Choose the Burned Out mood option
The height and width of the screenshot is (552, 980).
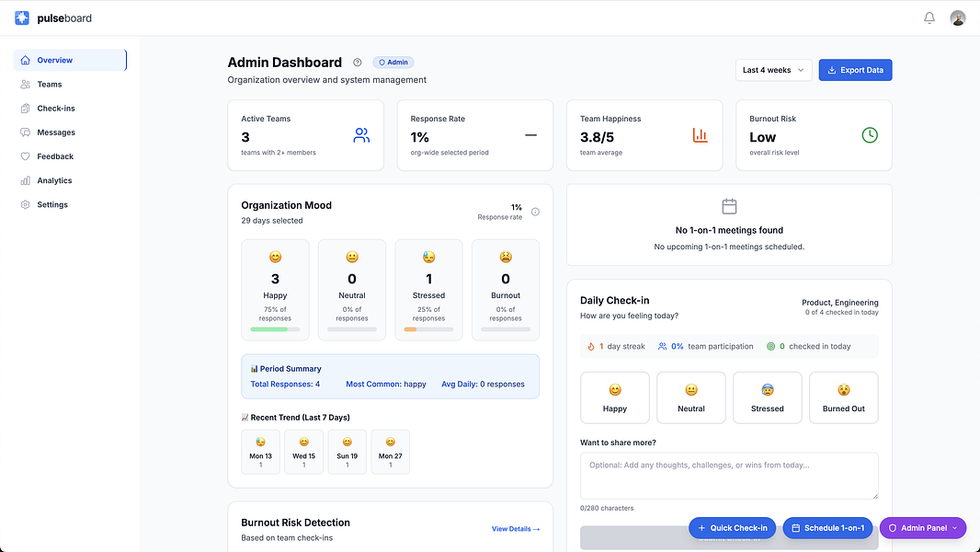[844, 397]
